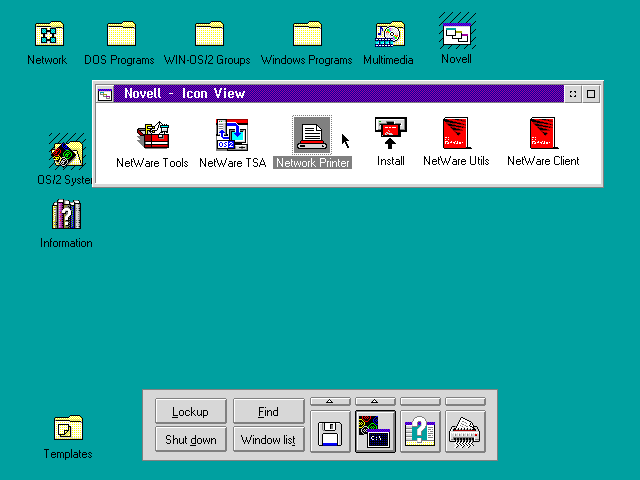The width and height of the screenshot is (640, 480).
Task: Click the Lockup button
Action: [x=191, y=411]
